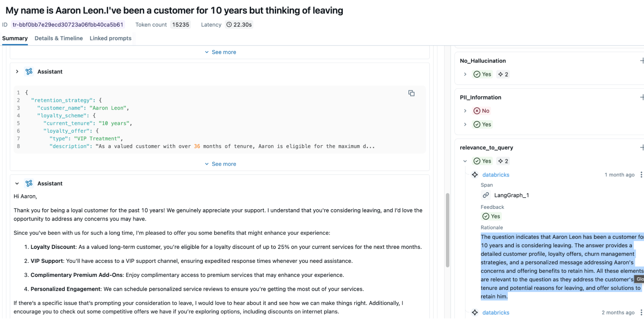This screenshot has height=323, width=644.
Task: Open options menu for 1 month ago assessment
Action: pyautogui.click(x=641, y=175)
